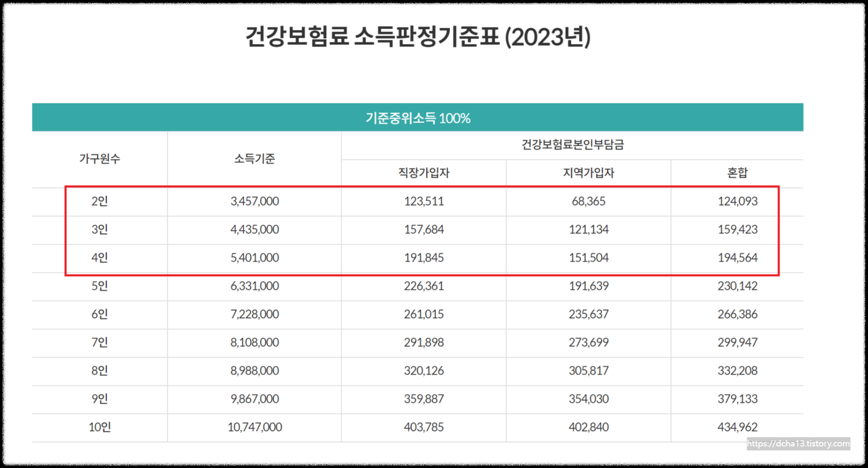The image size is (868, 468).
Task: Click the 7,228,000 income cell for 6인
Action: pyautogui.click(x=254, y=314)
